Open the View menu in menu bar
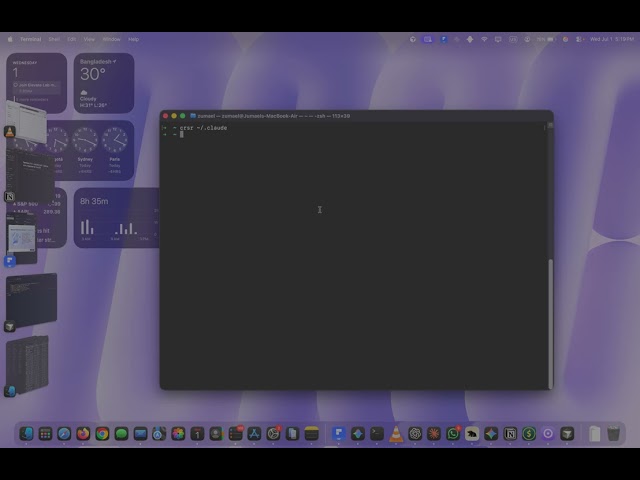Image resolution: width=640 pixels, height=480 pixels. coord(89,39)
